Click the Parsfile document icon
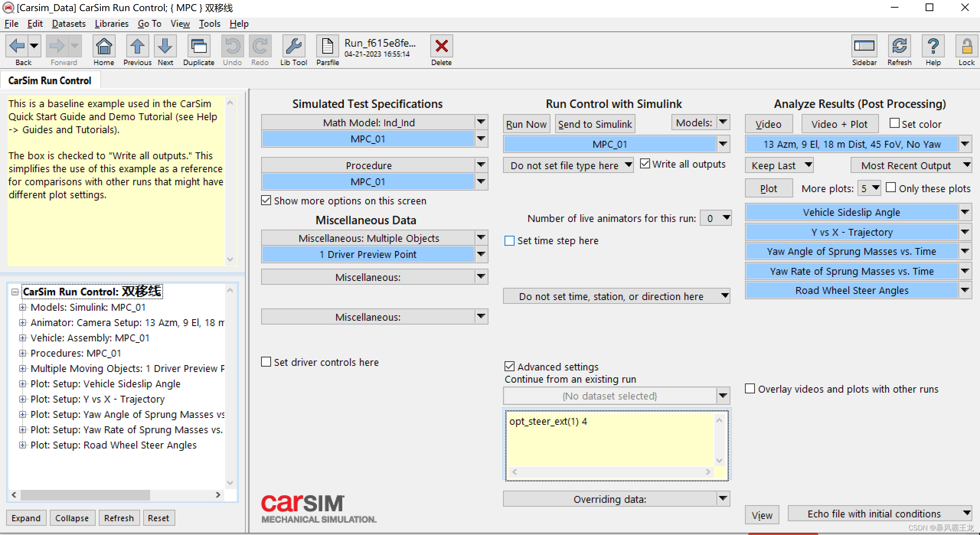This screenshot has height=535, width=980. 327,47
